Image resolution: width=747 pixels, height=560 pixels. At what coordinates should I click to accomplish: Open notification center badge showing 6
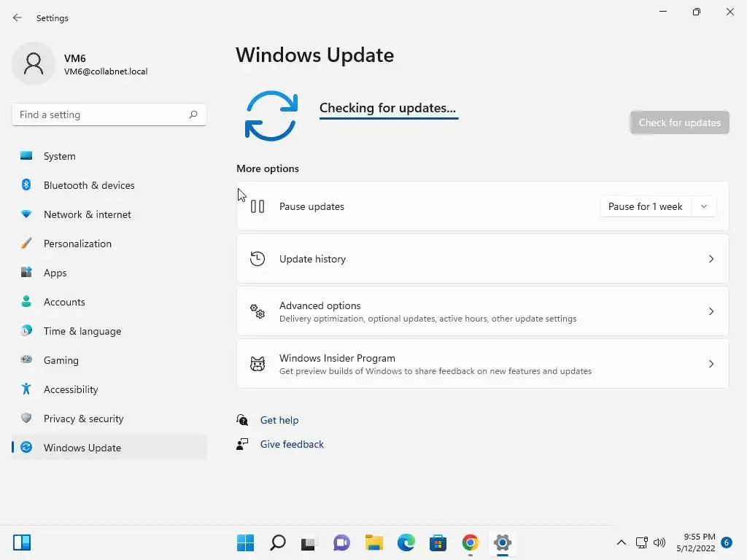coord(727,542)
